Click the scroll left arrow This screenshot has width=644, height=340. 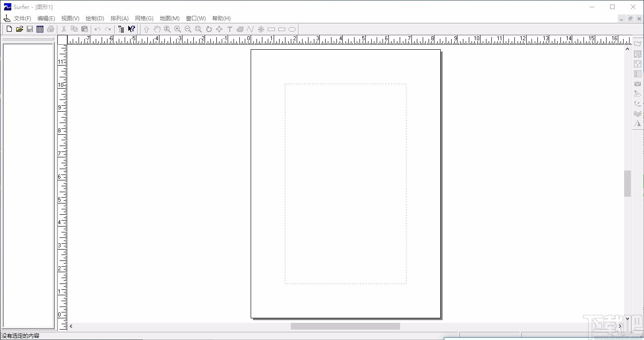click(x=71, y=326)
